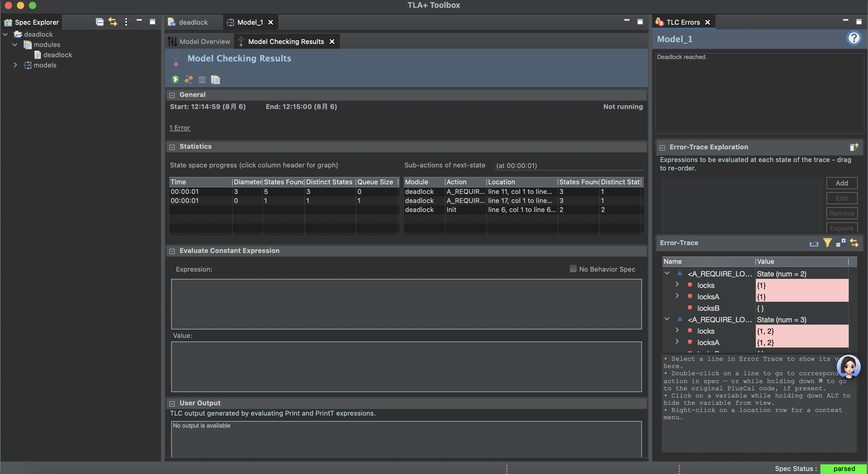Click the Diameter column header
Viewport: 868px width, 474px height.
point(247,182)
